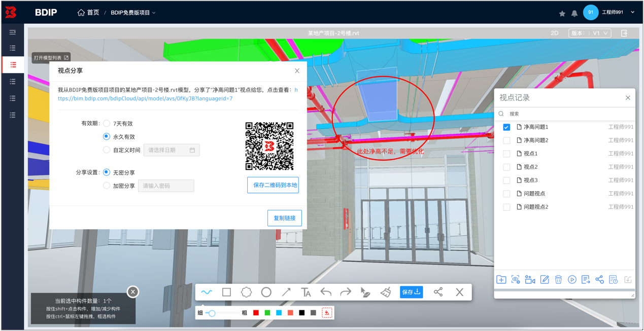Choose the light blue color swatch
The height and width of the screenshot is (331, 644).
279,313
